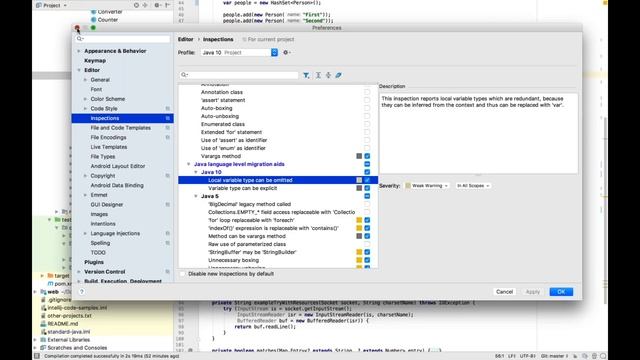
Task: Click UTF-8 encoding in status bar
Action: pos(528,356)
